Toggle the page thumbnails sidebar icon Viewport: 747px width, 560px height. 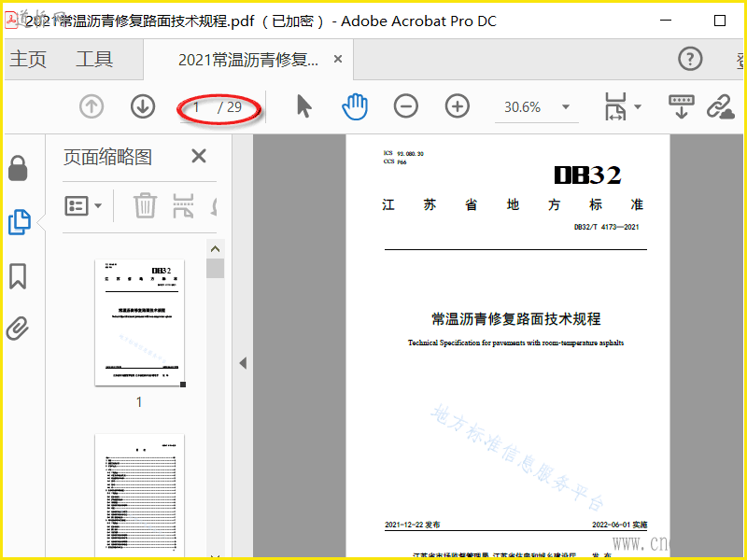coord(20,222)
